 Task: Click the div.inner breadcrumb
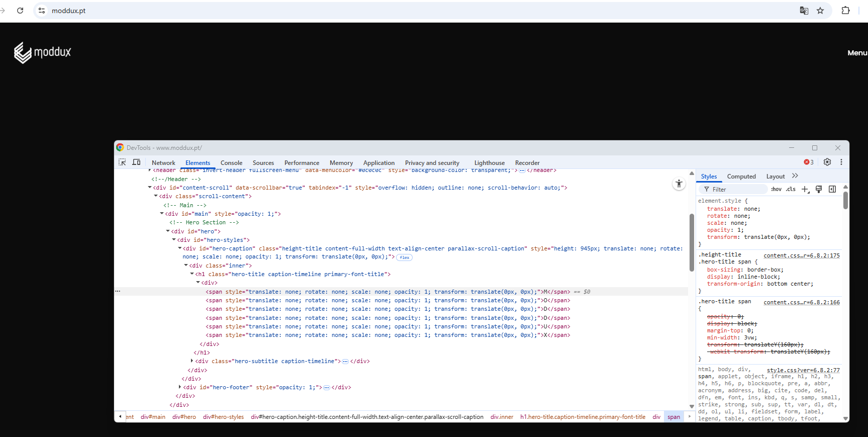(502, 417)
